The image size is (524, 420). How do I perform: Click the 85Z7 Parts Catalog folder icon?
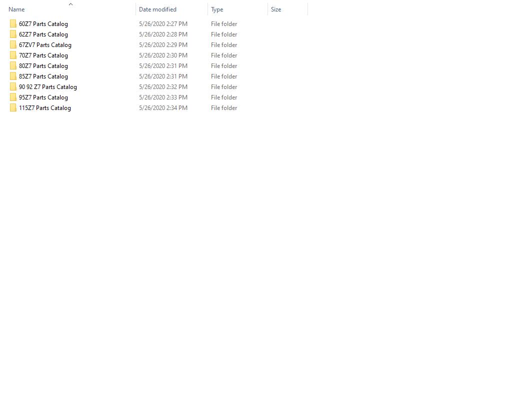click(x=13, y=76)
